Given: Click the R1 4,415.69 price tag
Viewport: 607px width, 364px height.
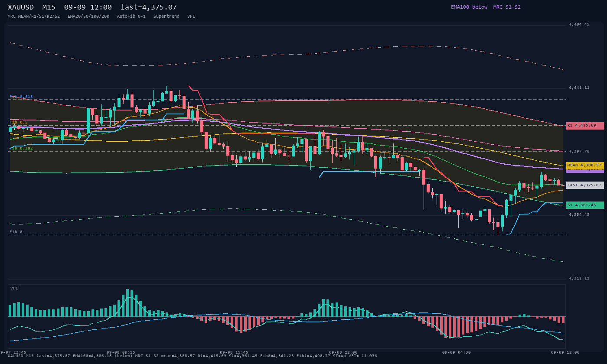Looking at the screenshot, I should tap(585, 126).
